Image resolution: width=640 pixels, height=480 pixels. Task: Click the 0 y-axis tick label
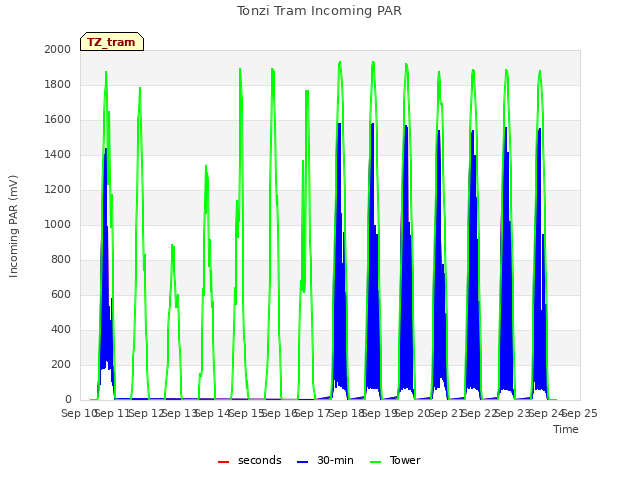point(68,400)
